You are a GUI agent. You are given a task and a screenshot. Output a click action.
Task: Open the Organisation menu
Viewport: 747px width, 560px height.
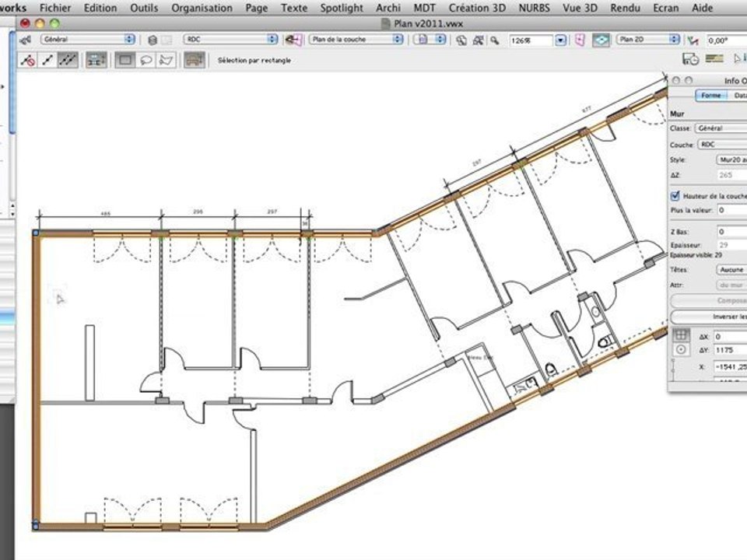202,8
